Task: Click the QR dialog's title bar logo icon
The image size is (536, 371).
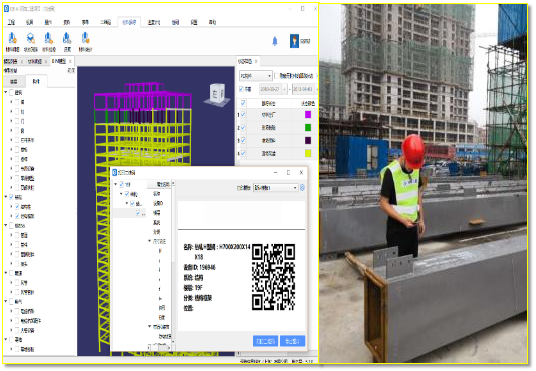Action: pyautogui.click(x=115, y=172)
